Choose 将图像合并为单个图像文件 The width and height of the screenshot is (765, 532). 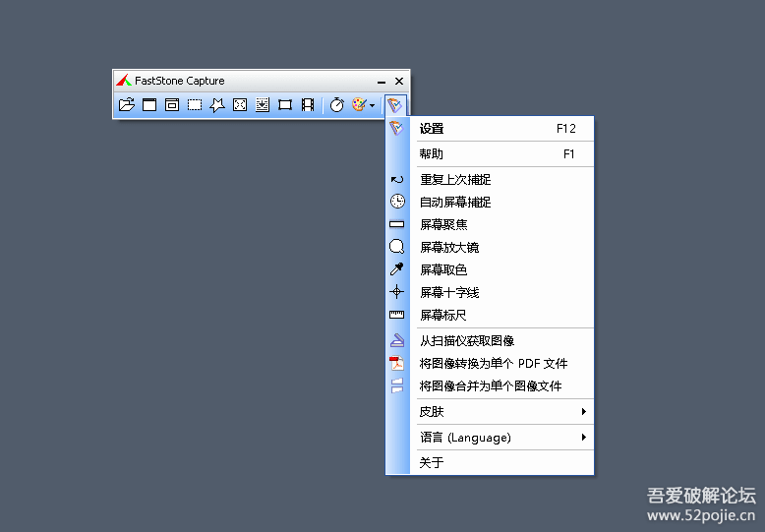pyautogui.click(x=490, y=386)
